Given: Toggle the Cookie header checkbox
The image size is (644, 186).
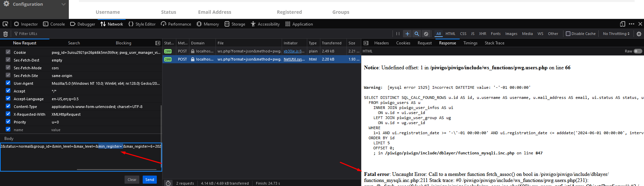Looking at the screenshot, I should (8, 52).
